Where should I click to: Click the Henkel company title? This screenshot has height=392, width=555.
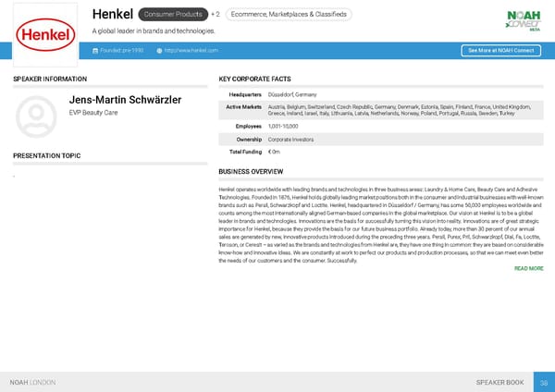[112, 14]
